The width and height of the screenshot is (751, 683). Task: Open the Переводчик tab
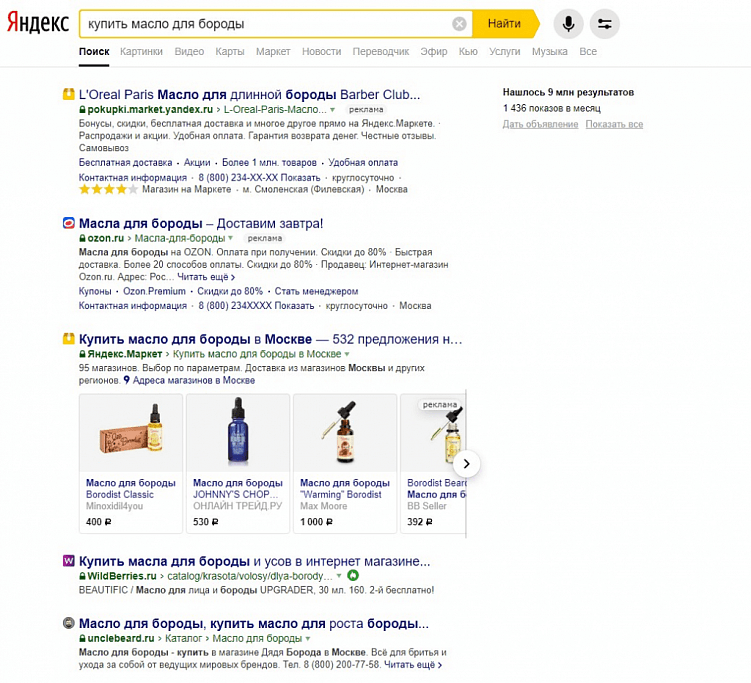click(381, 51)
